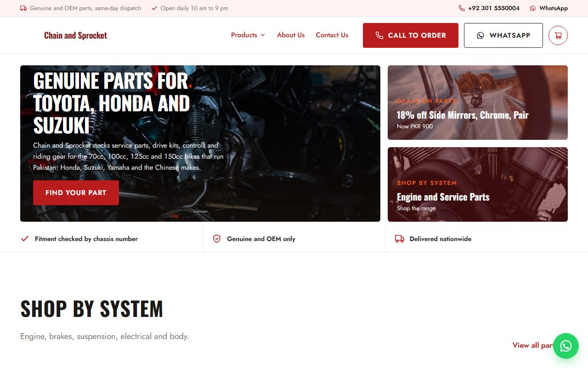Call the number +92 301 5550004

pos(494,8)
